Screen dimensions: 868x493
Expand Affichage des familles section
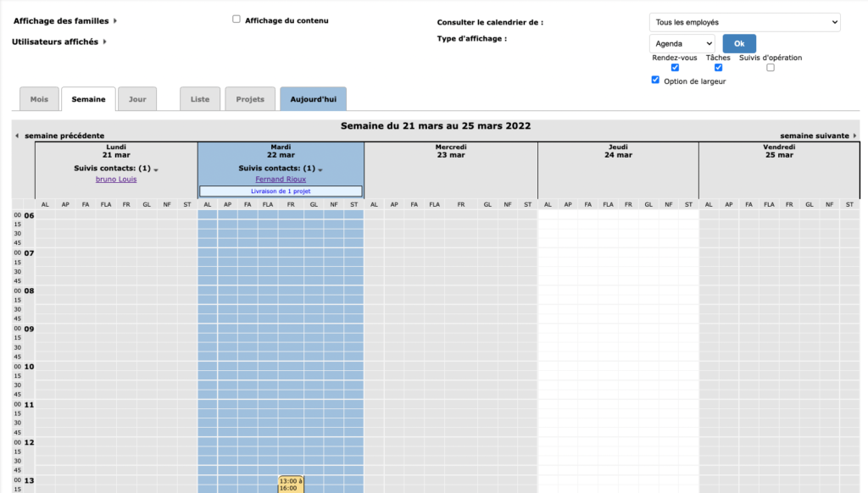coord(115,21)
